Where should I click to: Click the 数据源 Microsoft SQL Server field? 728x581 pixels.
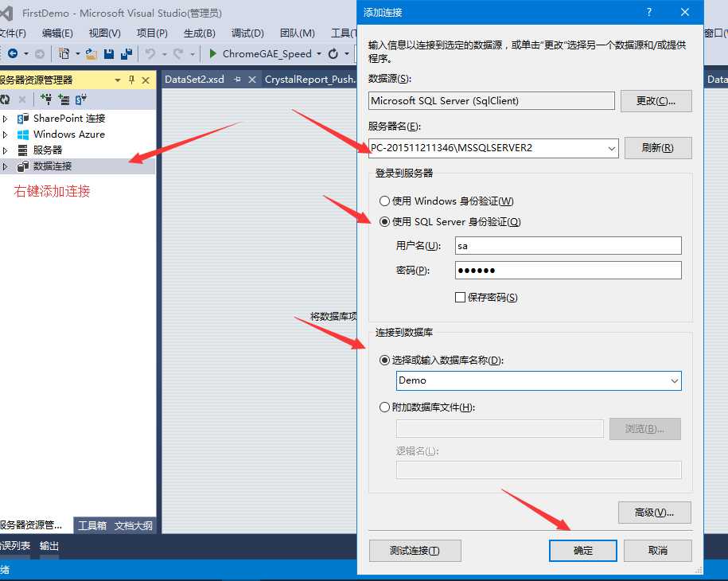click(492, 101)
